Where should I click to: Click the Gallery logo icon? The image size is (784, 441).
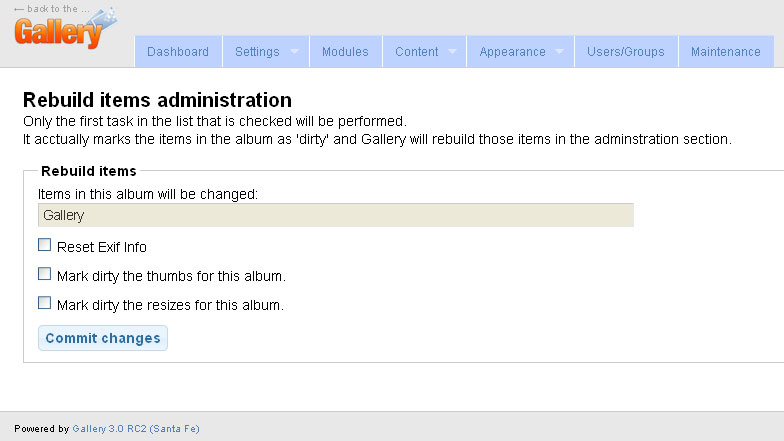pos(66,30)
